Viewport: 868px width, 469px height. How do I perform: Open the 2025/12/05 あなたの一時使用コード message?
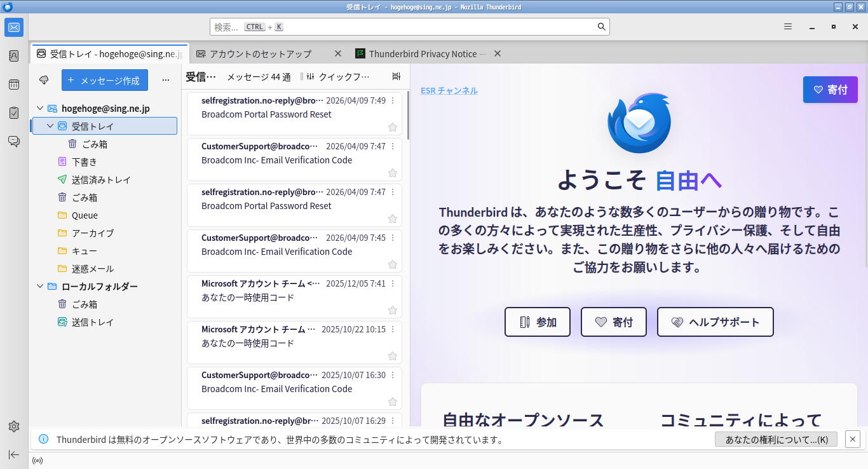[294, 297]
